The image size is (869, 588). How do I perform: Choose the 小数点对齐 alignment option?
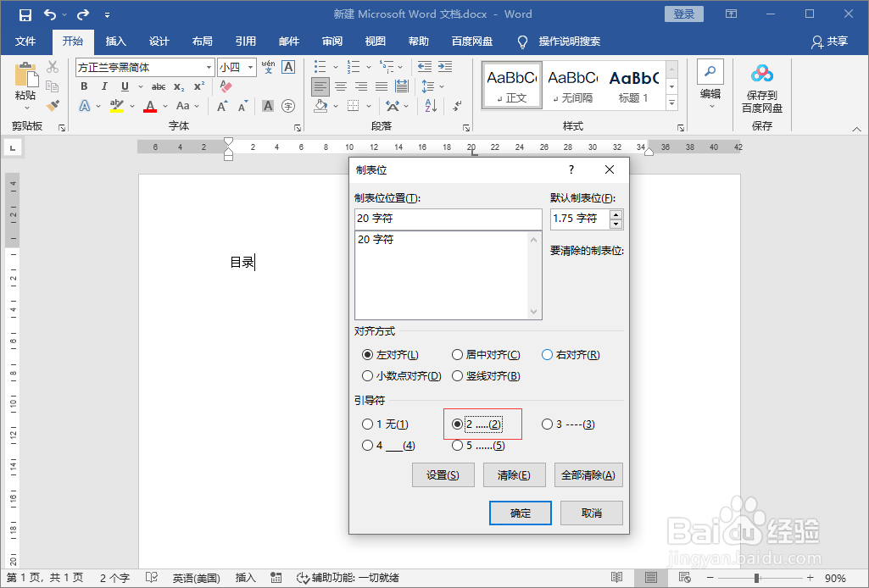(x=368, y=375)
